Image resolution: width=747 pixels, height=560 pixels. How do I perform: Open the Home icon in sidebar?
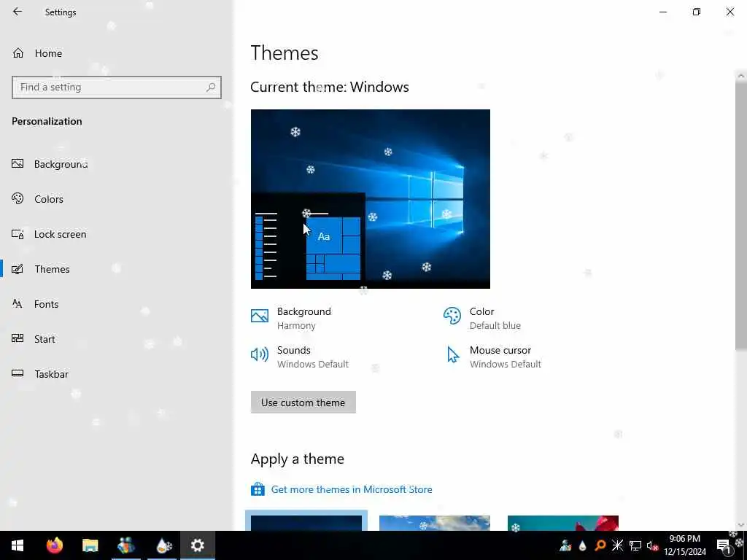click(18, 52)
